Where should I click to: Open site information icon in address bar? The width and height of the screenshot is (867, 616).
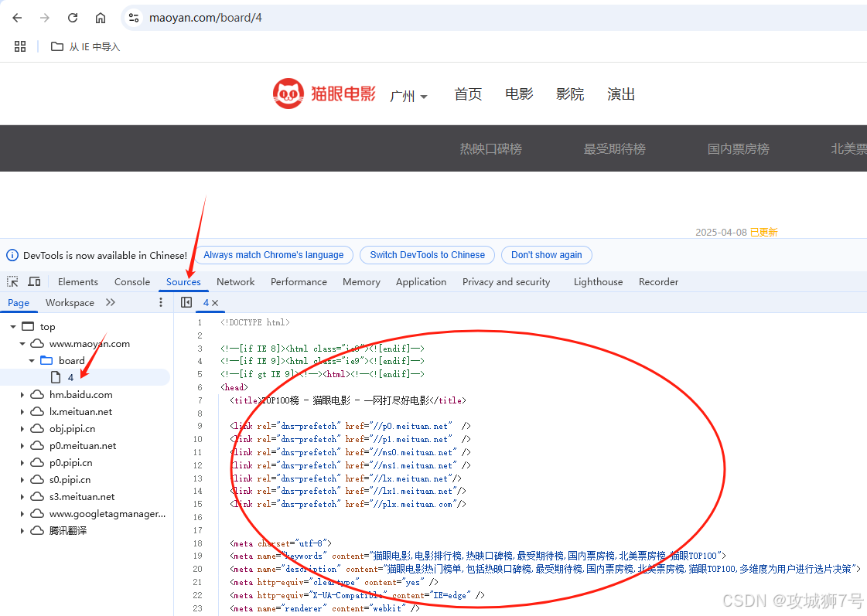coord(134,18)
